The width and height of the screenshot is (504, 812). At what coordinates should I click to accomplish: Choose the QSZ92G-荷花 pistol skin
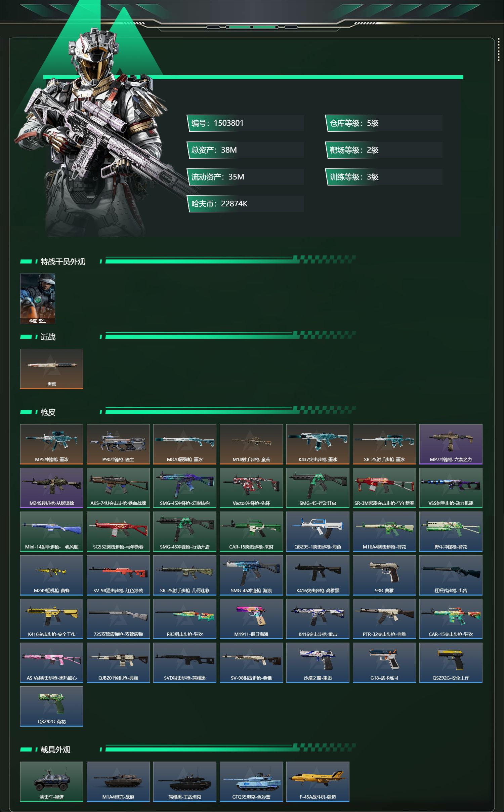click(x=52, y=706)
